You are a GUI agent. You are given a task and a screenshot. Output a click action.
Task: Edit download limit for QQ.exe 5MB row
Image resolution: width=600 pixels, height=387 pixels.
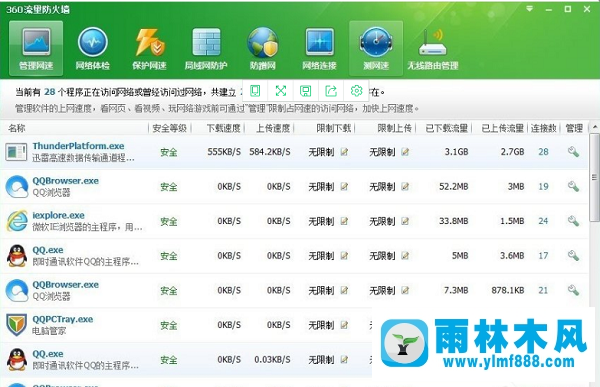344,255
